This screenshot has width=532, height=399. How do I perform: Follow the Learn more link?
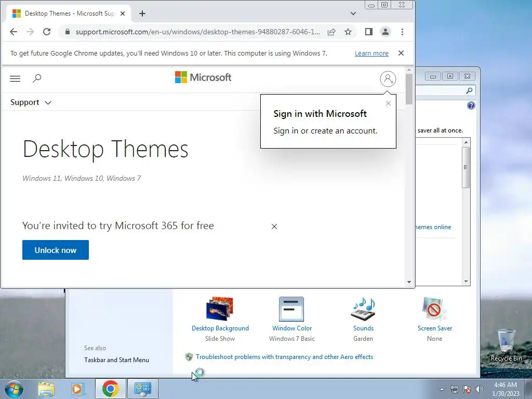[371, 54]
